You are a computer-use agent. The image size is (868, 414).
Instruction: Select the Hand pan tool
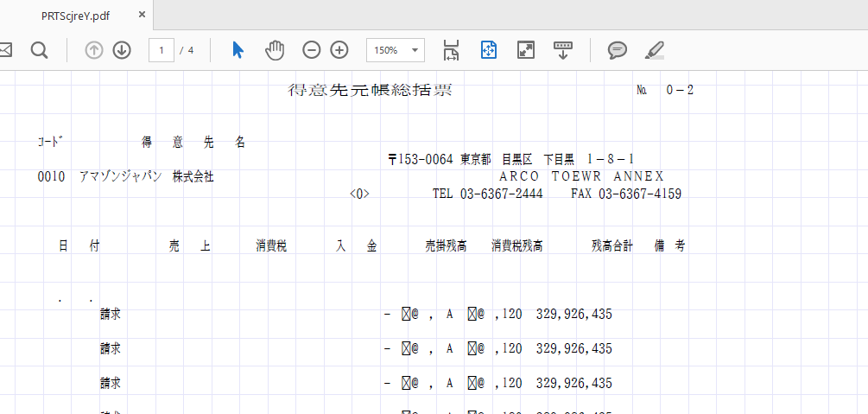(x=275, y=50)
